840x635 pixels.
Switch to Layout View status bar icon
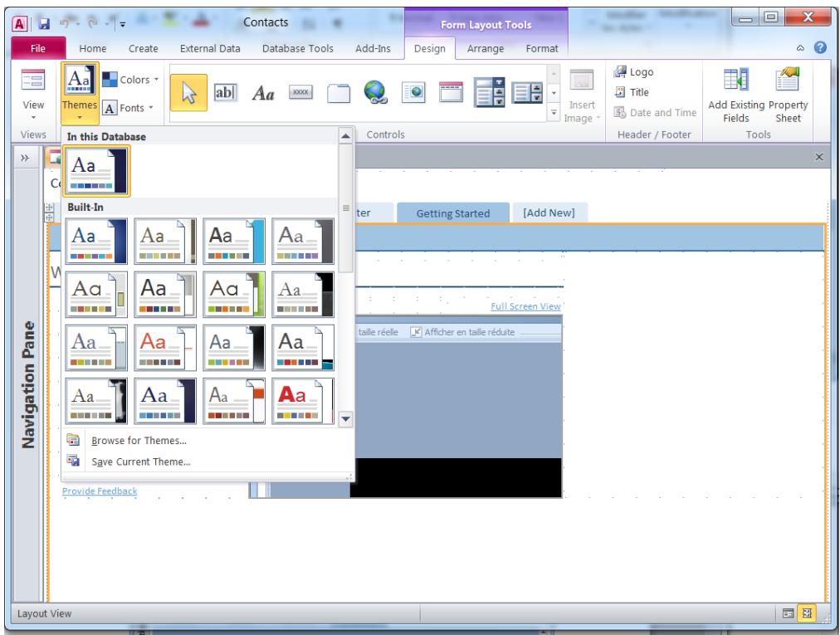pyautogui.click(x=807, y=613)
